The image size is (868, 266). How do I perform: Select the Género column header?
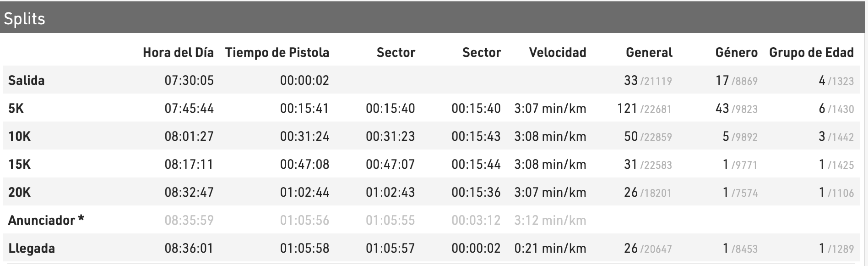click(736, 53)
